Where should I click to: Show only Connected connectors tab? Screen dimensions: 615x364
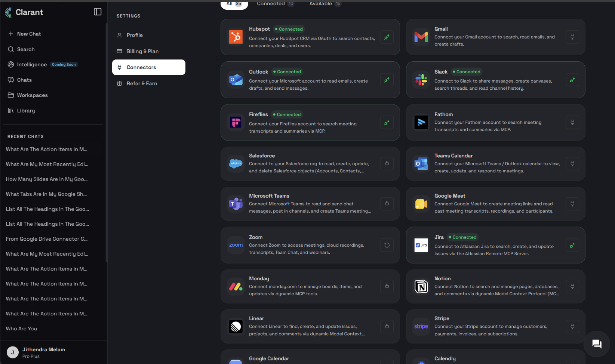(276, 4)
